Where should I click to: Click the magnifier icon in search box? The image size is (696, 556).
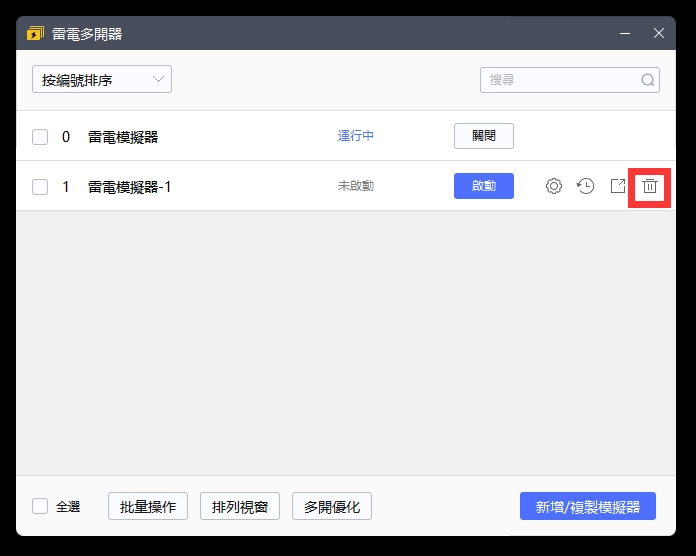[x=647, y=80]
